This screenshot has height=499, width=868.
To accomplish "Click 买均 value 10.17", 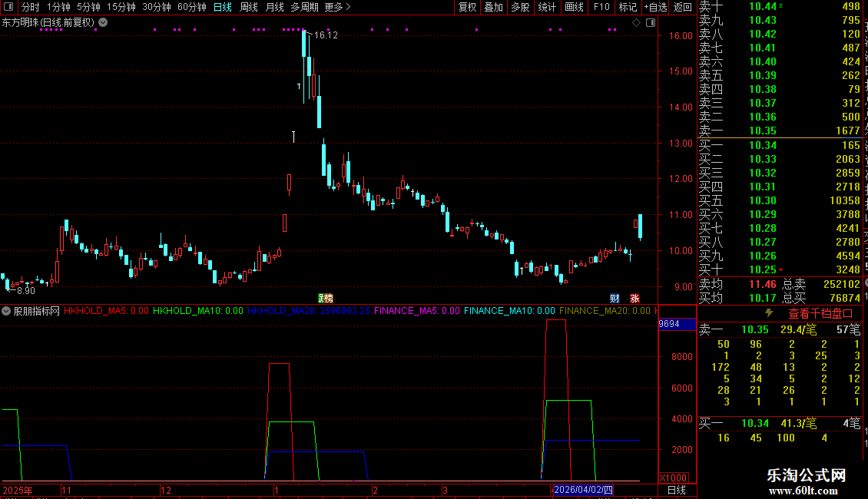I will coord(763,298).
